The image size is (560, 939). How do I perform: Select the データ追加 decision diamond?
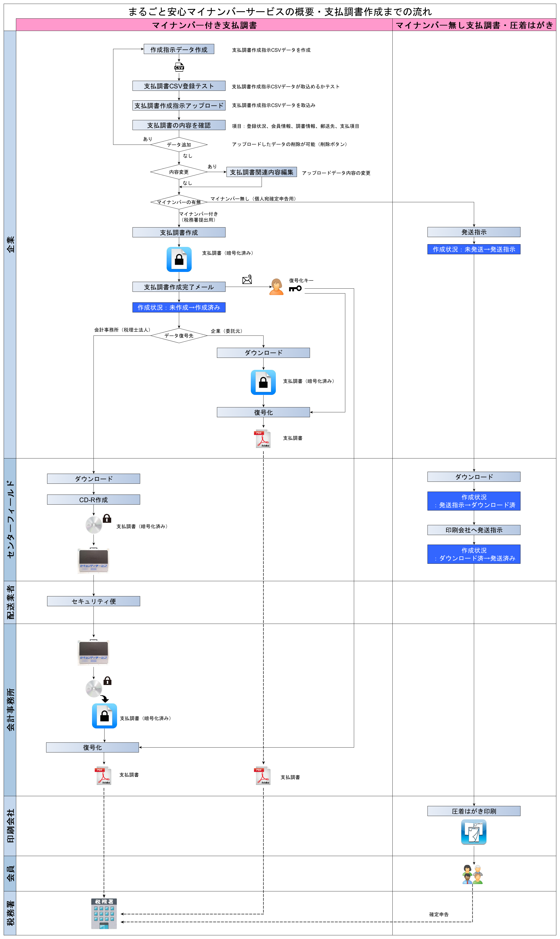(x=179, y=145)
